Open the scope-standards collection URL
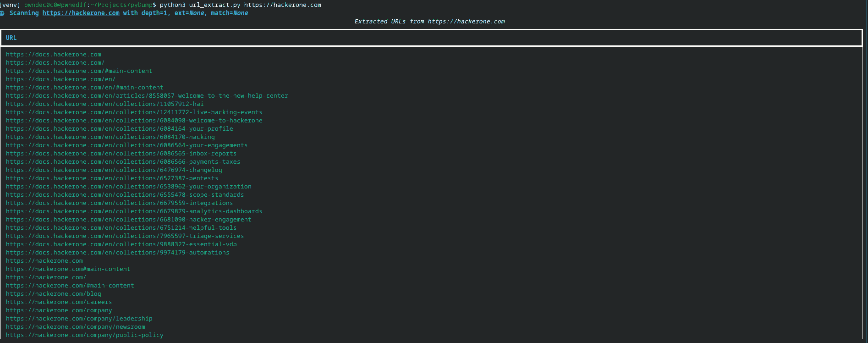 pyautogui.click(x=125, y=195)
